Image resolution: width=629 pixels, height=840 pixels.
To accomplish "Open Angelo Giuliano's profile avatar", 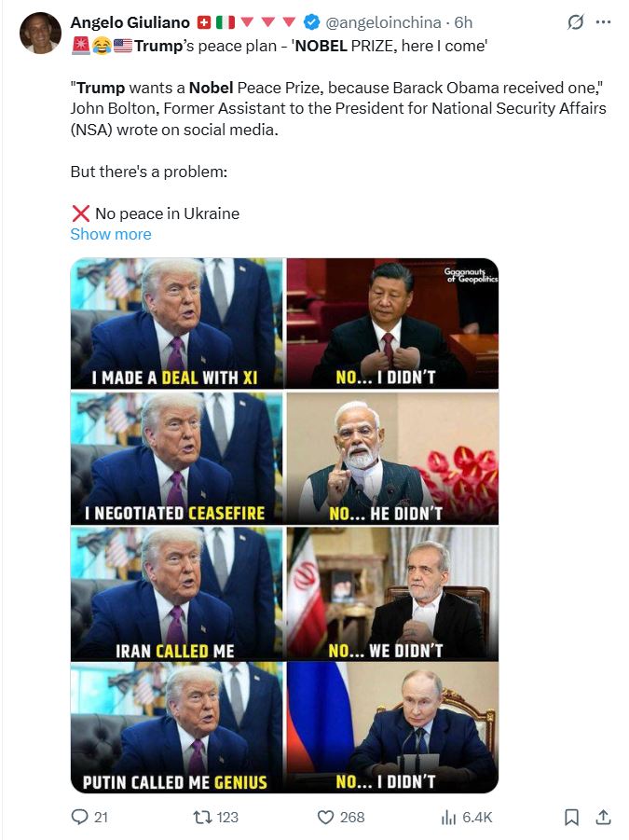I will [x=40, y=34].
